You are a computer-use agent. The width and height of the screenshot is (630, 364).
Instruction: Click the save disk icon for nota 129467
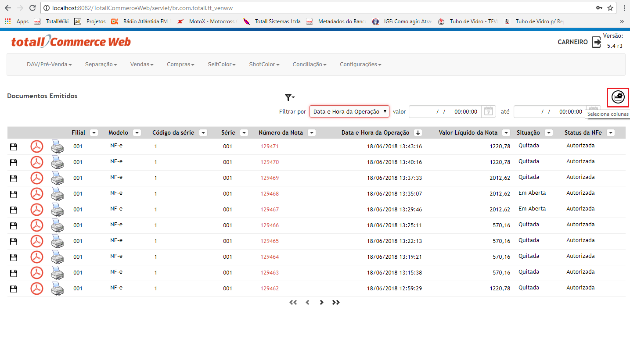pyautogui.click(x=13, y=210)
